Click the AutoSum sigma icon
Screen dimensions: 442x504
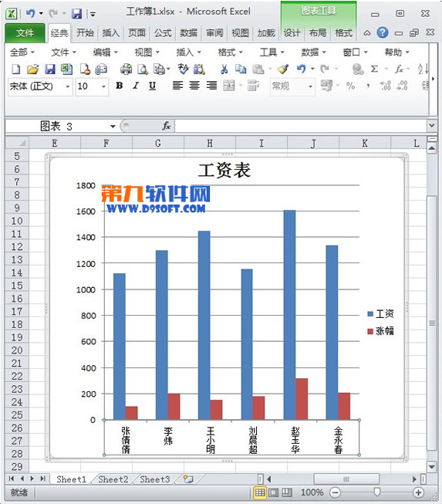(374, 69)
